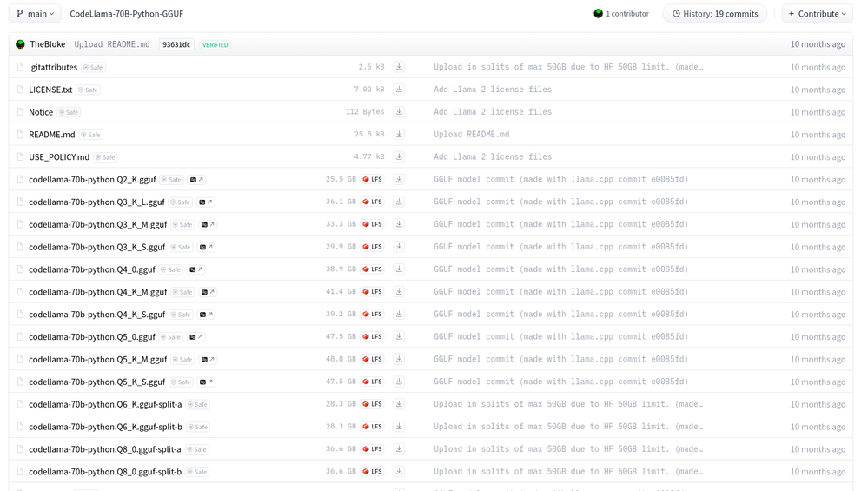
Task: Click download icon for README.md
Action: (x=399, y=135)
